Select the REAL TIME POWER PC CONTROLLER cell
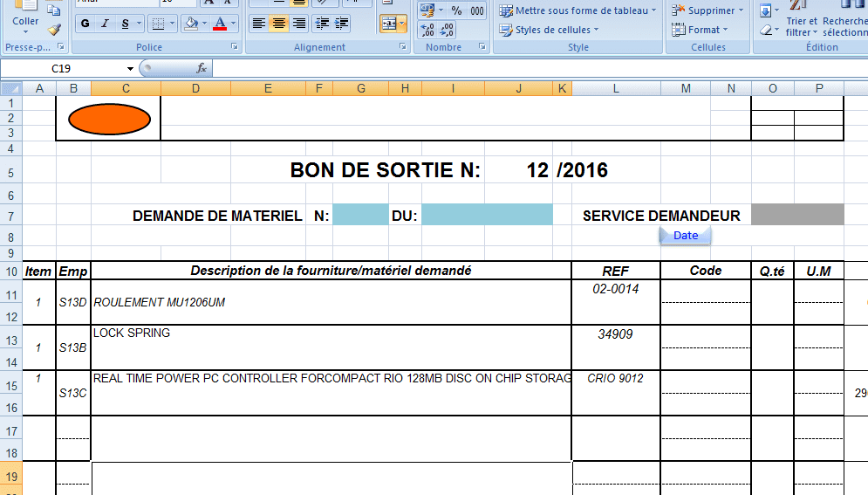The width and height of the screenshot is (868, 495). [x=331, y=393]
